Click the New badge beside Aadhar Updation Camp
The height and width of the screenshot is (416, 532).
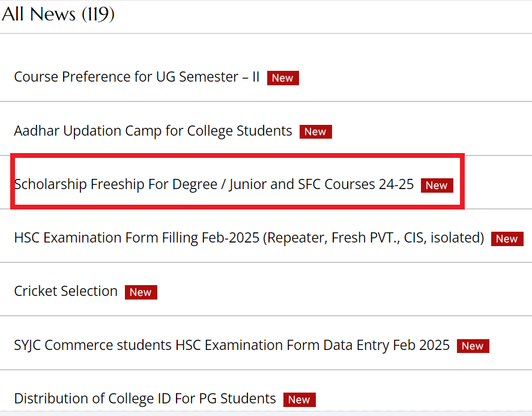pos(315,131)
